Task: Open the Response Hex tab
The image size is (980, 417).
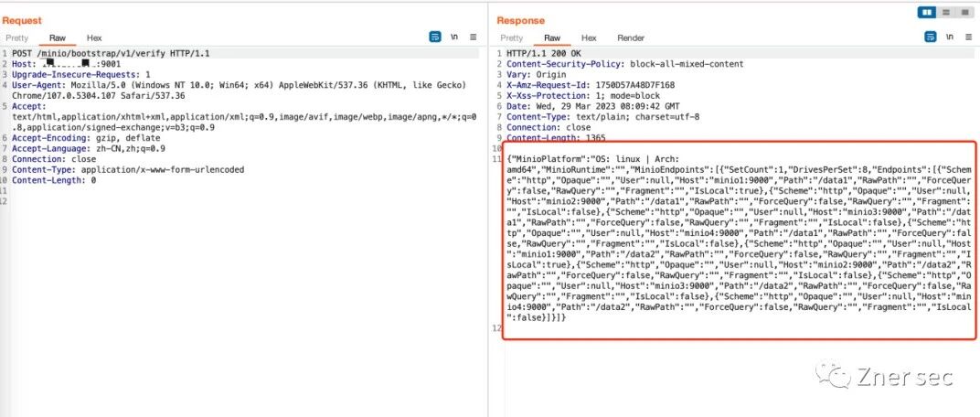Action: (589, 37)
